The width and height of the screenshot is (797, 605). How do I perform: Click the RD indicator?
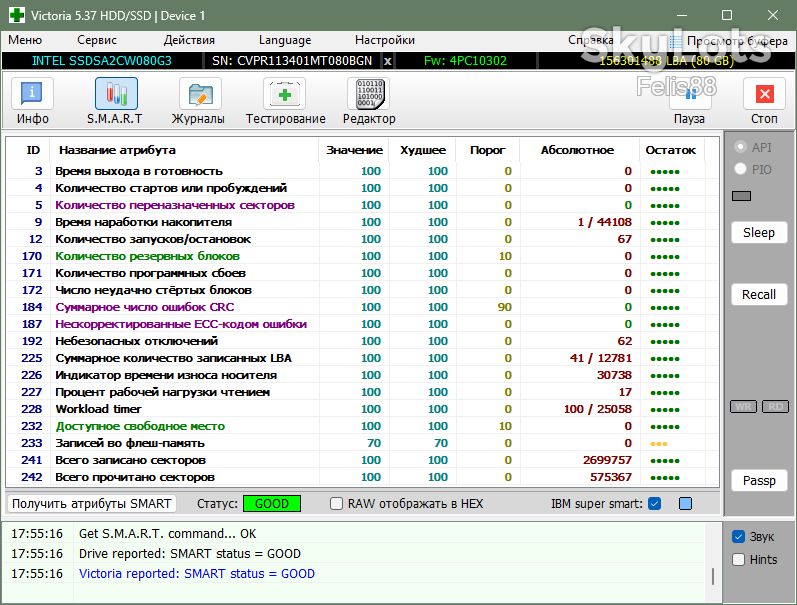[775, 407]
